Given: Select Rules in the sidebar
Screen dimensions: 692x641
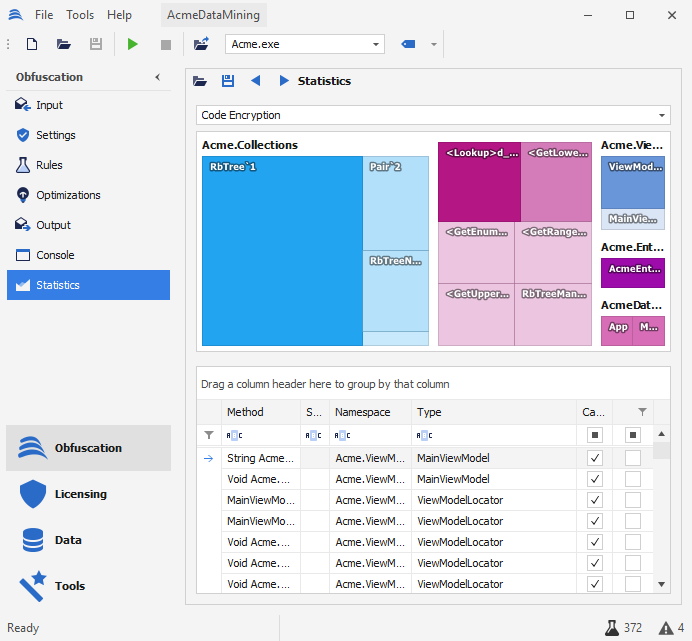Looking at the screenshot, I should click(x=49, y=165).
